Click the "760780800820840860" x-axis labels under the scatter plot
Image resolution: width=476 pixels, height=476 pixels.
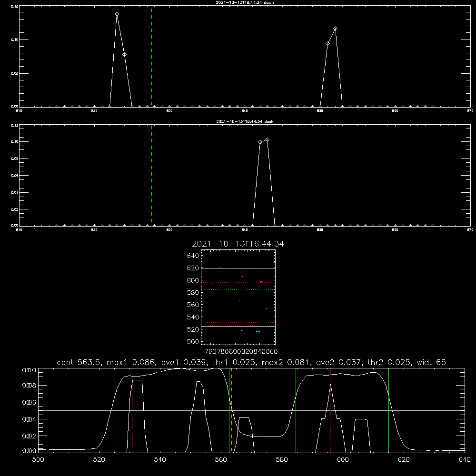coord(241,352)
